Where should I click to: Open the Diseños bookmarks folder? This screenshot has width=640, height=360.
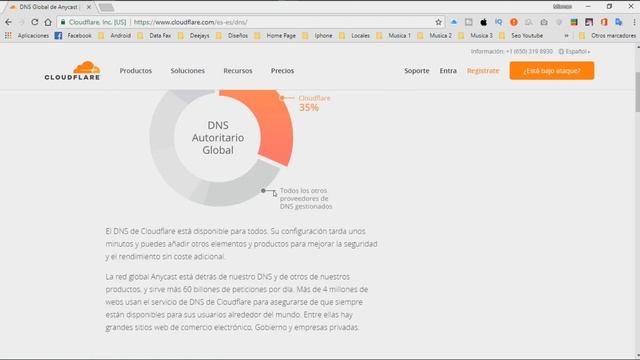tap(232, 36)
